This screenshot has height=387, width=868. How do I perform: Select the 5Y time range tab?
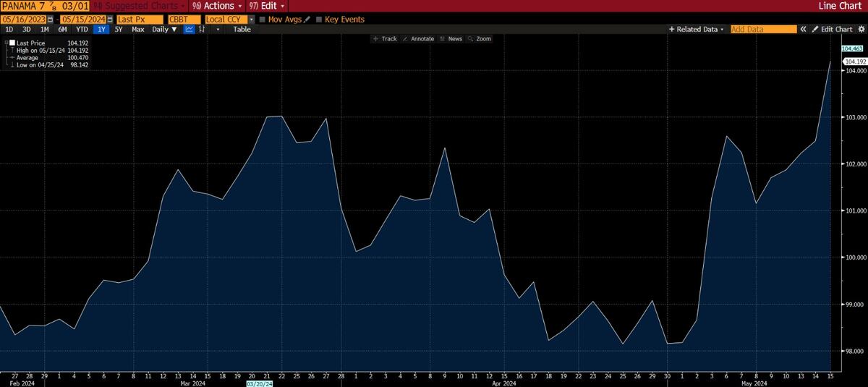(119, 30)
